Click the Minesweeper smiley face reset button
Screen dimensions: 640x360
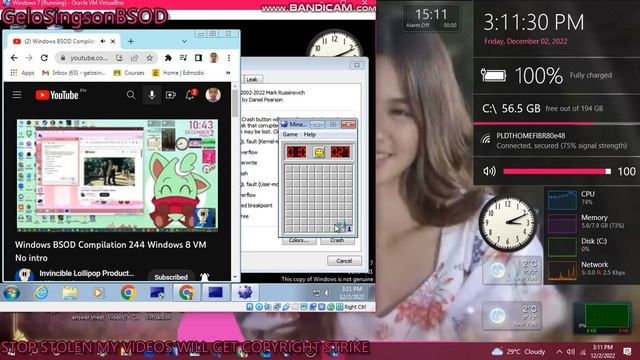click(319, 152)
